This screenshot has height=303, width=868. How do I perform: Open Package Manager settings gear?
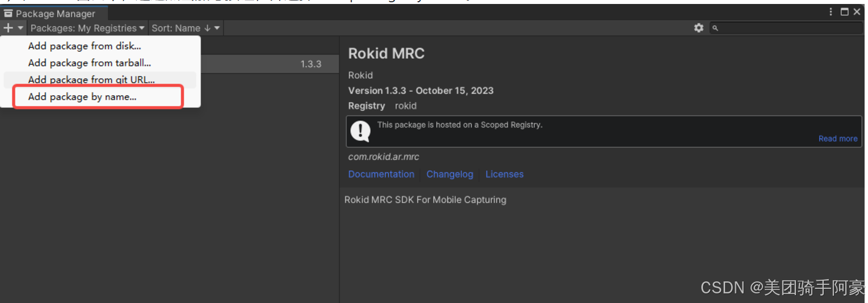tap(699, 28)
